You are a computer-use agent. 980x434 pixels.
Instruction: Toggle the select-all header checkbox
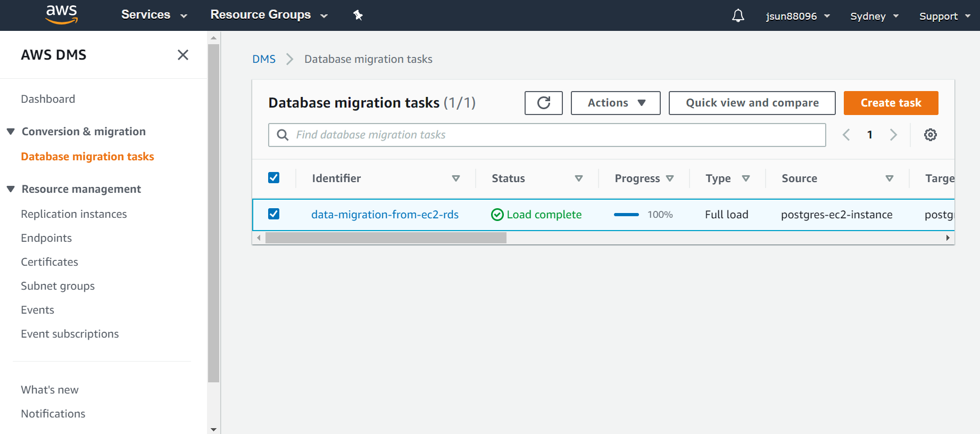273,178
